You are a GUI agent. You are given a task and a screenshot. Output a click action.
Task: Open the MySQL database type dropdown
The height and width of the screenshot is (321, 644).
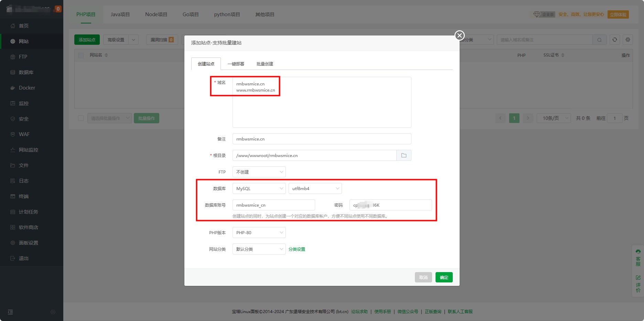coord(259,188)
